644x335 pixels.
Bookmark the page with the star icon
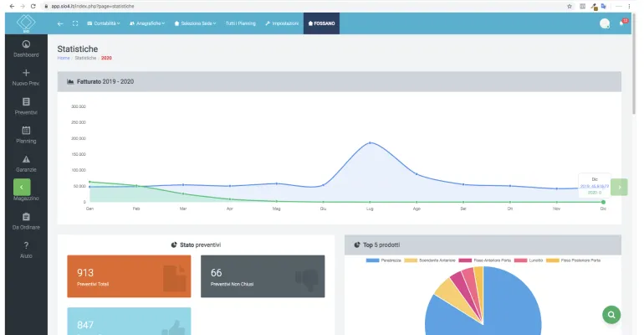coord(570,6)
